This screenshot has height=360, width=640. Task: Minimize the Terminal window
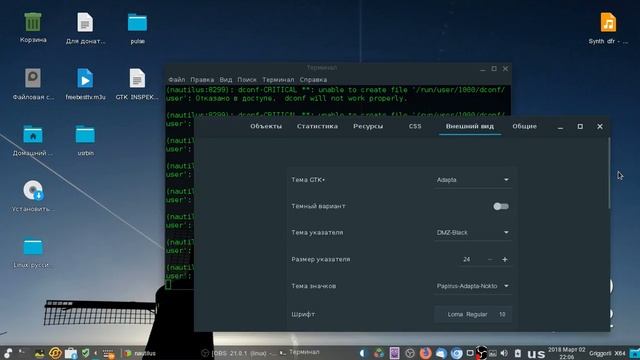pyautogui.click(x=482, y=69)
